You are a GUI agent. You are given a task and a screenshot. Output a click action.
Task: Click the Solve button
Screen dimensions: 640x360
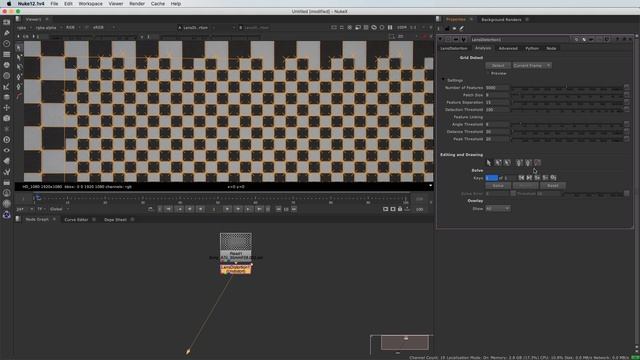(x=498, y=186)
